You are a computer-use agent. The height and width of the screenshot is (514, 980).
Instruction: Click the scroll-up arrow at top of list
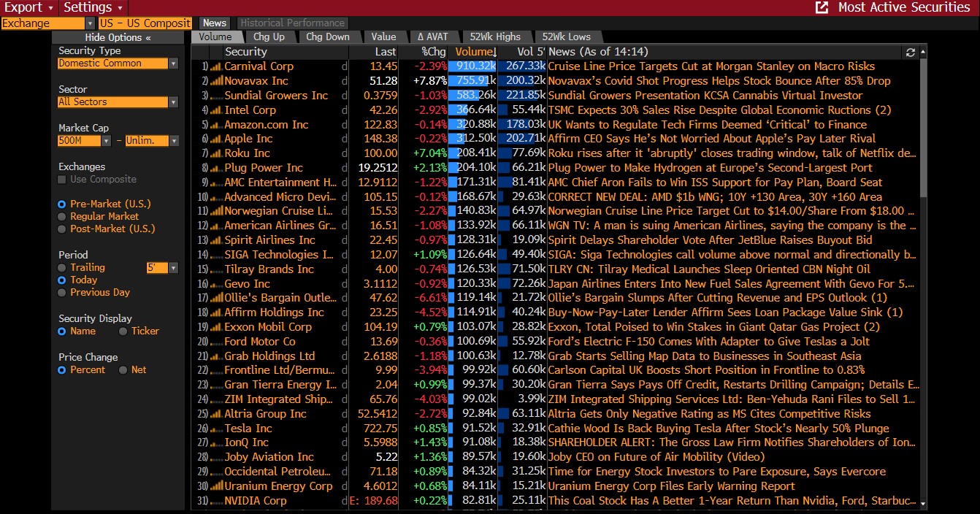(x=924, y=53)
